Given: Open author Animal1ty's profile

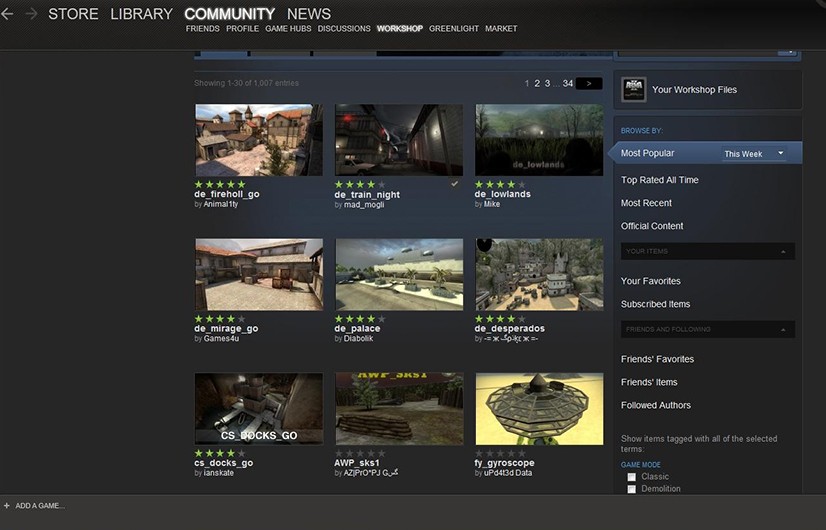Looking at the screenshot, I should tap(221, 204).
